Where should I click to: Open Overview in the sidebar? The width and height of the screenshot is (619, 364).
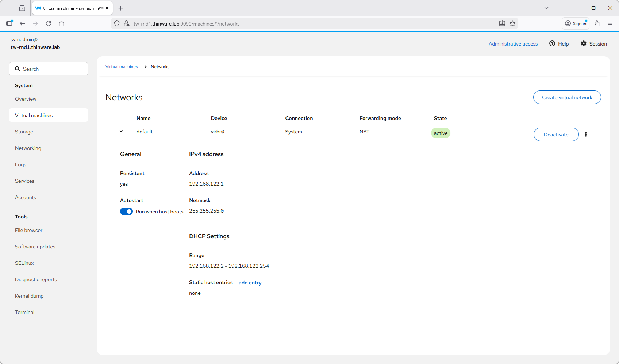point(49,99)
